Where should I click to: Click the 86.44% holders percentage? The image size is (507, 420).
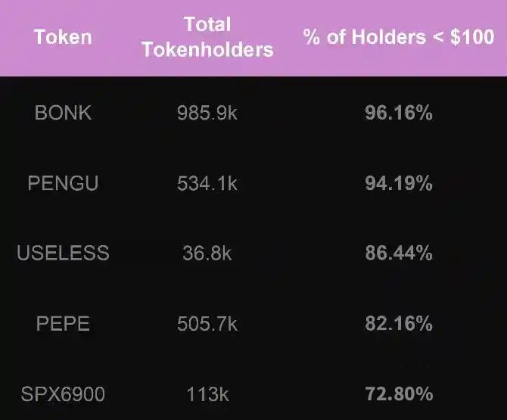[399, 253]
